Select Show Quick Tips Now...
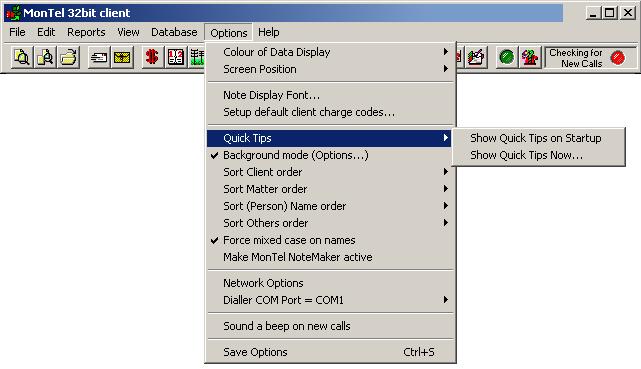 coord(538,155)
